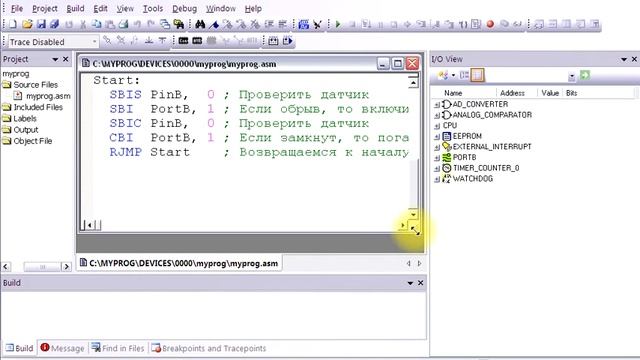
Task: Click the New File toolbar icon
Action: point(13,24)
